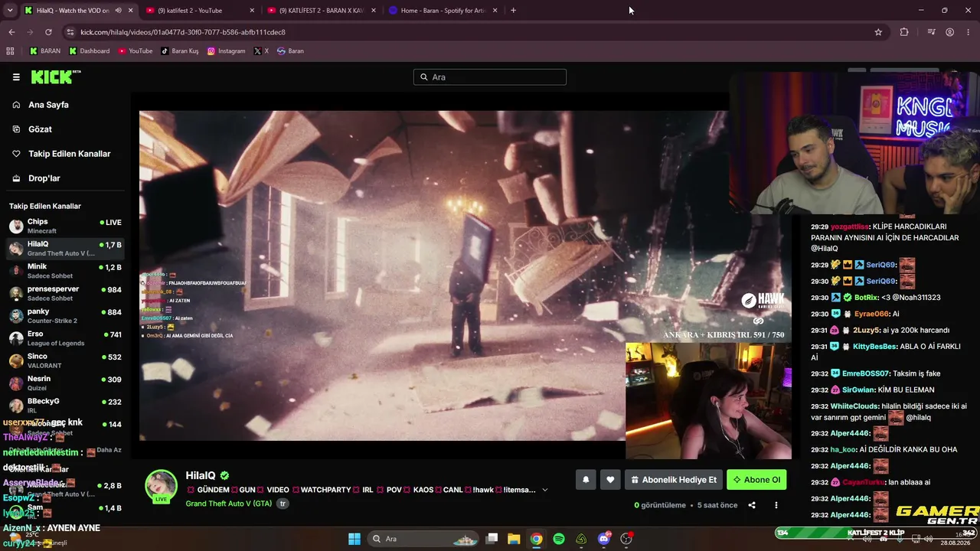The width and height of the screenshot is (980, 551).
Task: Click Erso channel avatar
Action: [16, 338]
